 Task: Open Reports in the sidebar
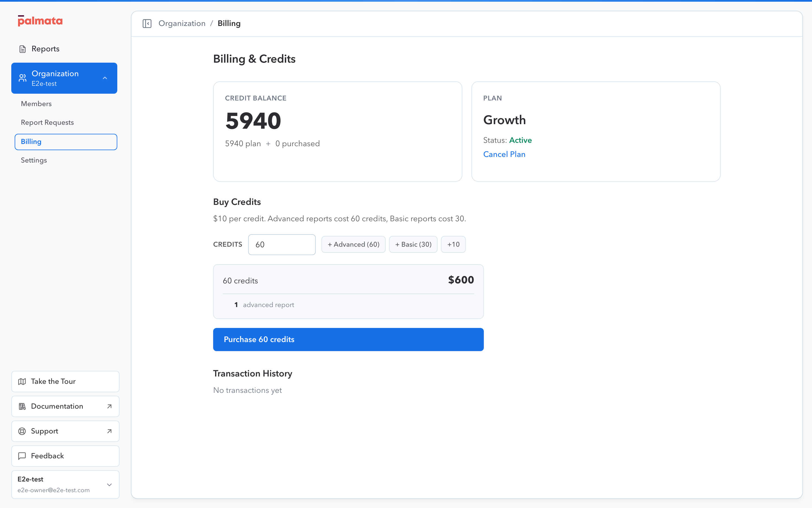click(64, 49)
